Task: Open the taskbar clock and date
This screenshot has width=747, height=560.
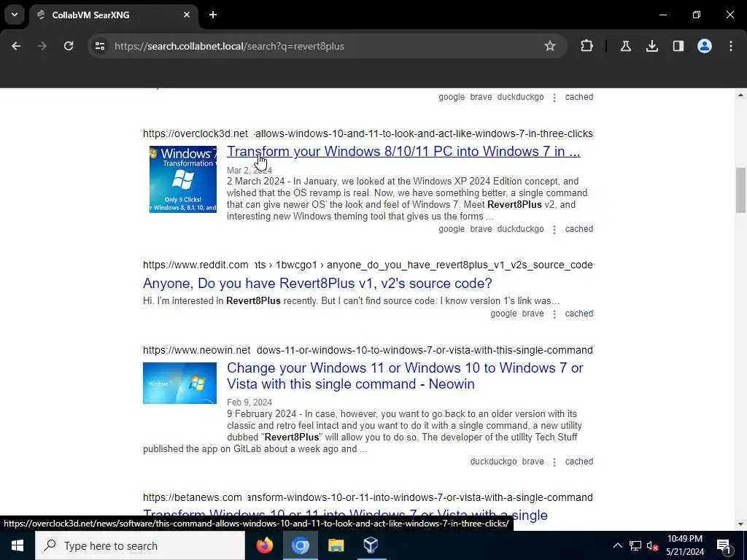Action: coord(684,545)
